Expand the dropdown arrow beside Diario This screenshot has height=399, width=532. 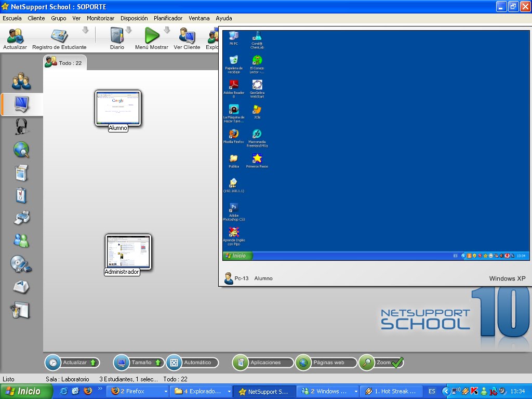(129, 31)
